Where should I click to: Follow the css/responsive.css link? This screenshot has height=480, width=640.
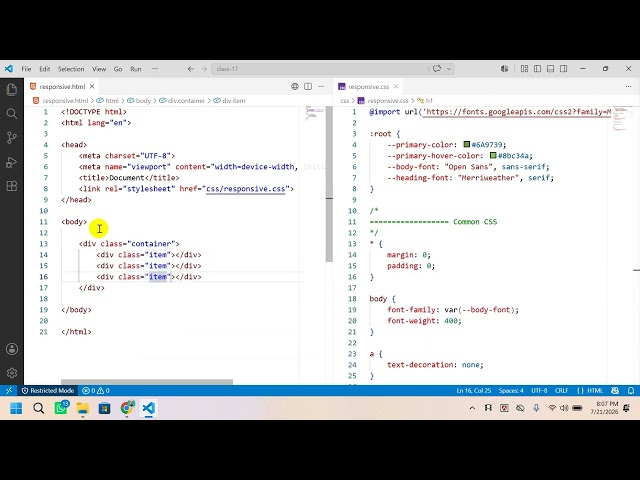click(x=245, y=189)
